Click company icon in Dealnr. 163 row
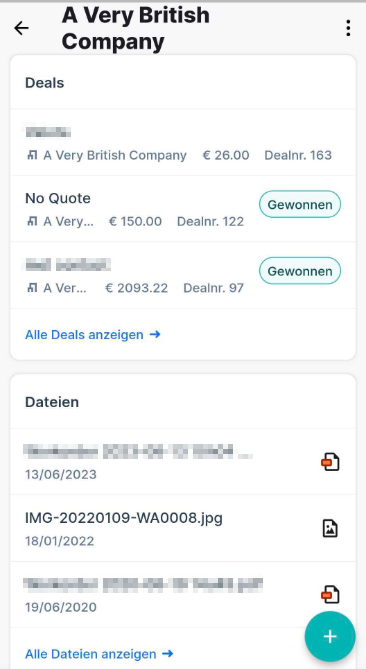Screen dimensions: 366x669 coord(32,155)
